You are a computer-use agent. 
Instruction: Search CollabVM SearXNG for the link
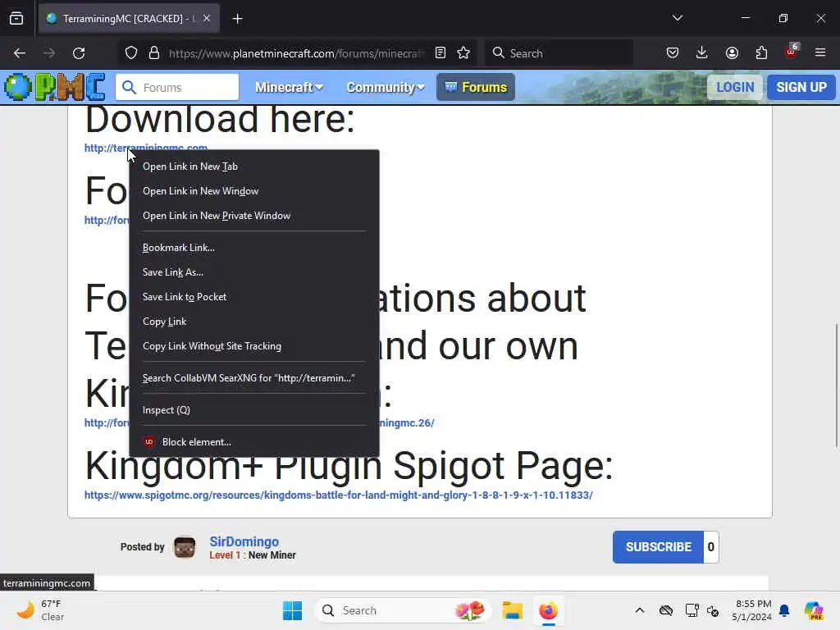(x=254, y=378)
